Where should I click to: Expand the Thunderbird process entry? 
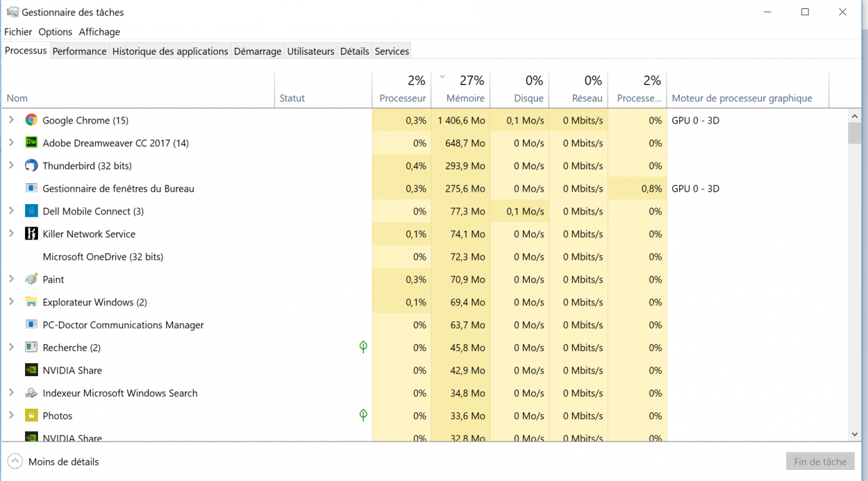(x=11, y=165)
